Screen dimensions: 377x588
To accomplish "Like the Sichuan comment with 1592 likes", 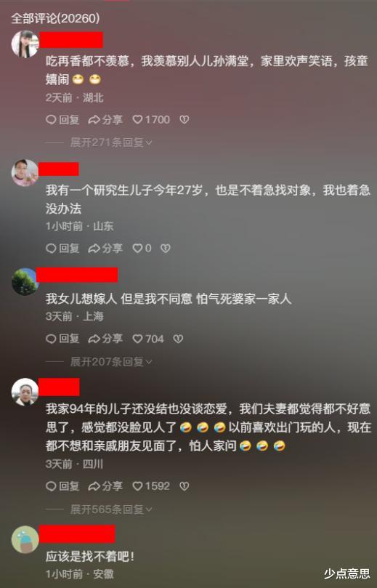I will tap(151, 486).
